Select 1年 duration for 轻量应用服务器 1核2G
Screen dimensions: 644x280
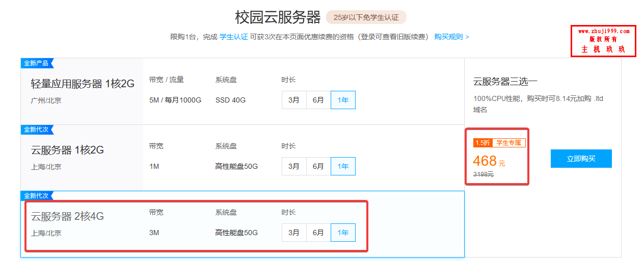[x=343, y=100]
